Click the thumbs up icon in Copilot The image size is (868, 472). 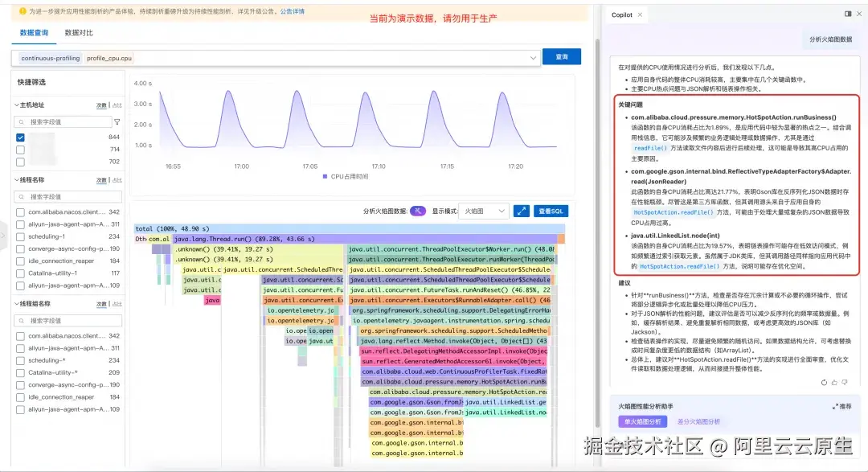[x=834, y=382]
